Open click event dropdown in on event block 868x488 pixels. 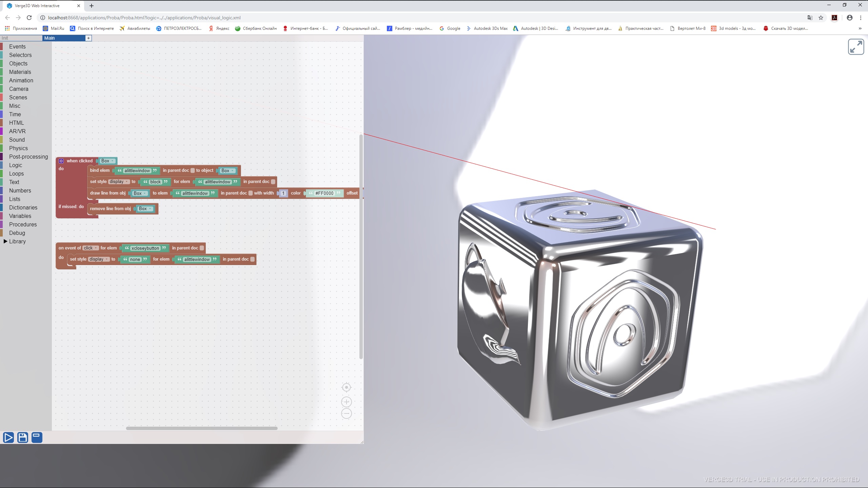coord(91,248)
